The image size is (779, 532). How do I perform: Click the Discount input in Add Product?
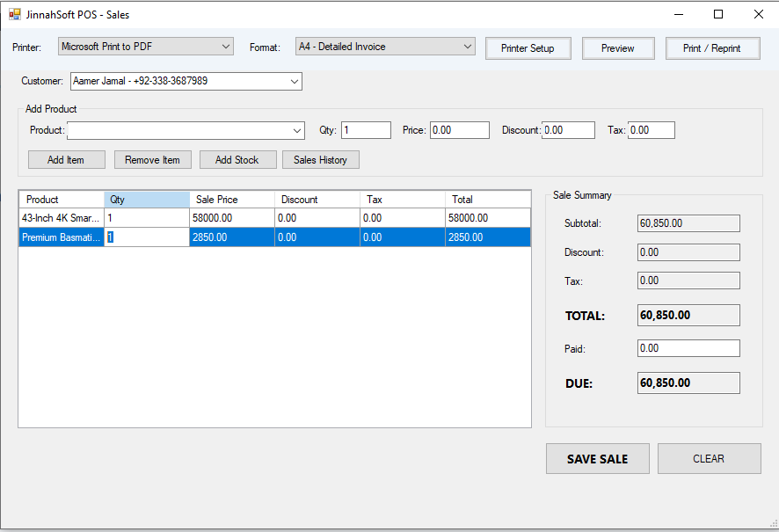568,130
